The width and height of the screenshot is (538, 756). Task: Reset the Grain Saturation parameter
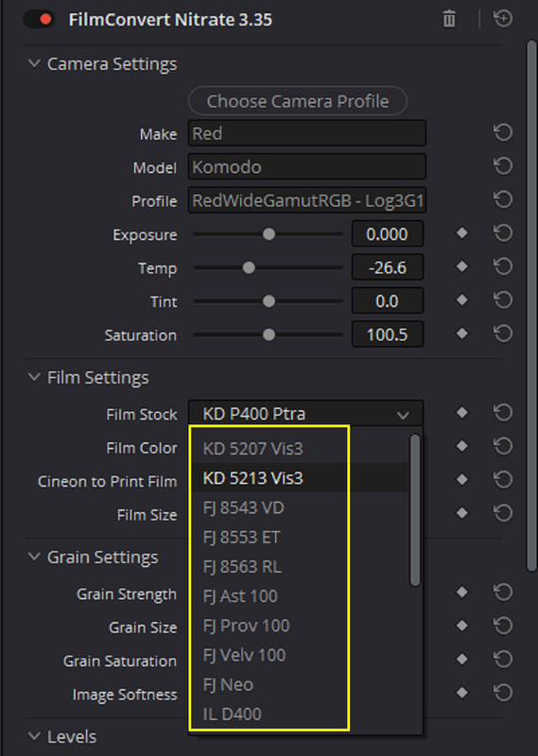pos(503,659)
